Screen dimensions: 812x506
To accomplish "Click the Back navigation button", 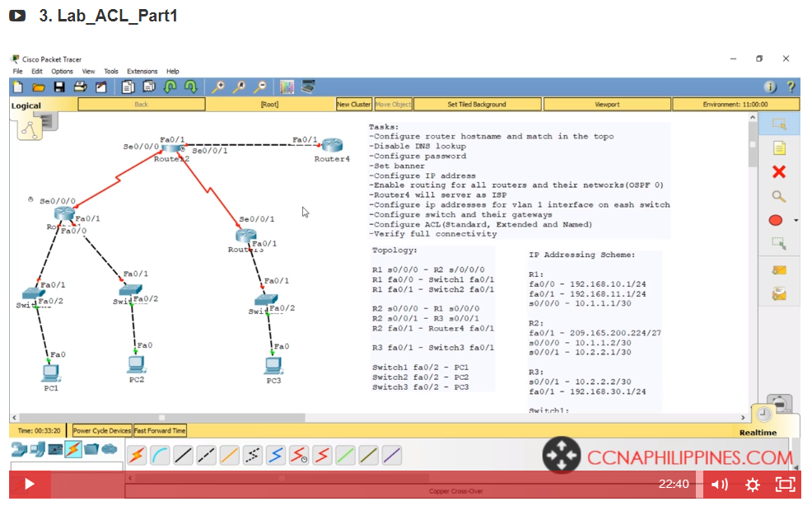I will click(x=142, y=104).
